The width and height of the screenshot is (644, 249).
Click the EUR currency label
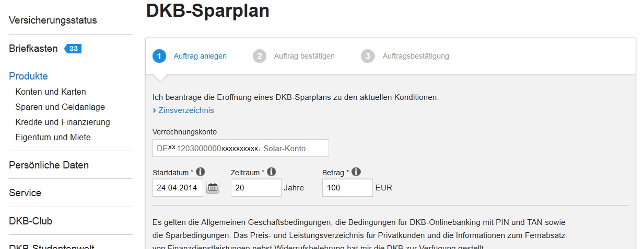click(384, 188)
